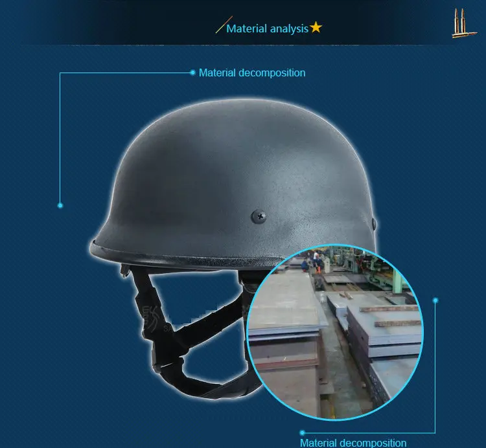
Task: Click the lower 'Material decomposition' label
Action: (353, 443)
